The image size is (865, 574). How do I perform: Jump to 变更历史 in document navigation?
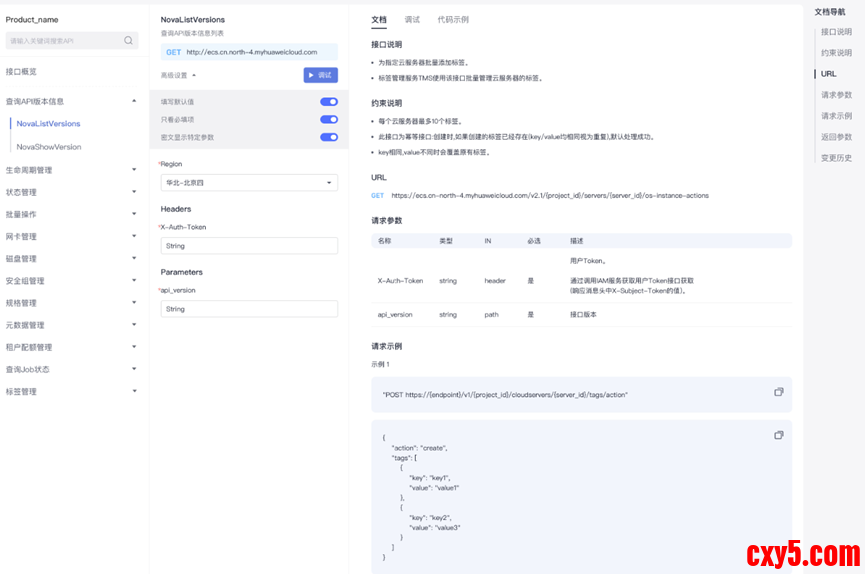pyautogui.click(x=836, y=158)
